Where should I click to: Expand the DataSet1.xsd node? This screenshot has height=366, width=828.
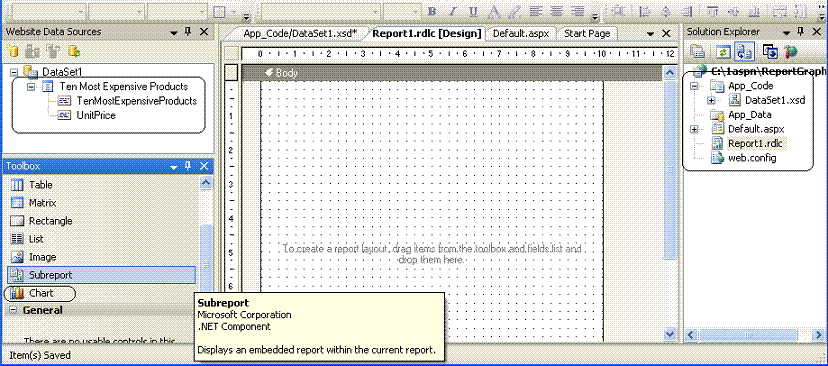coord(711,100)
